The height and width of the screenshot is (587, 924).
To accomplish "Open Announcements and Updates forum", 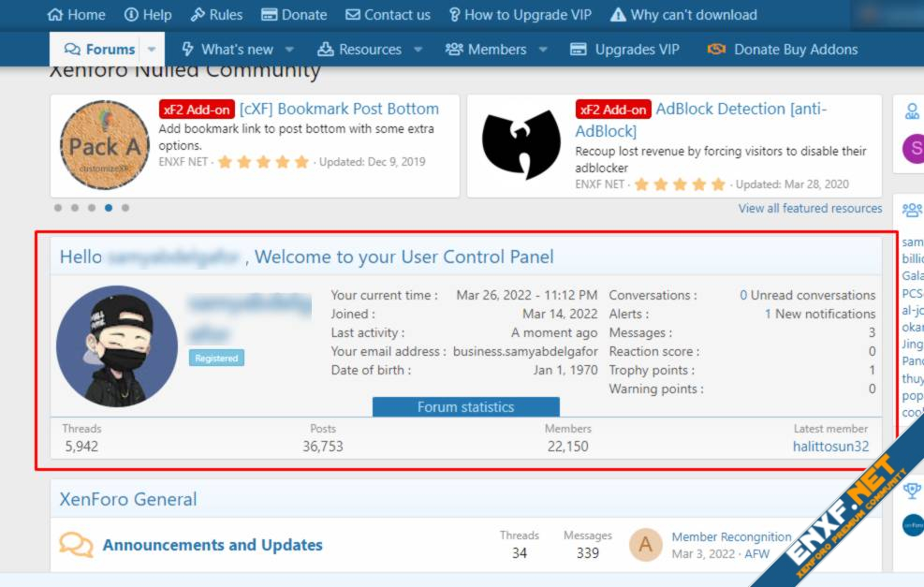I will point(213,545).
